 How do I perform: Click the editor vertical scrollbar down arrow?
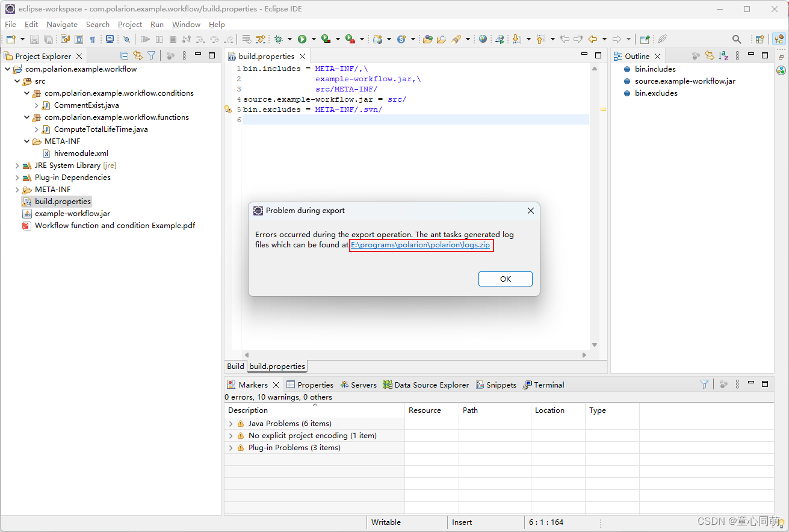pyautogui.click(x=595, y=345)
